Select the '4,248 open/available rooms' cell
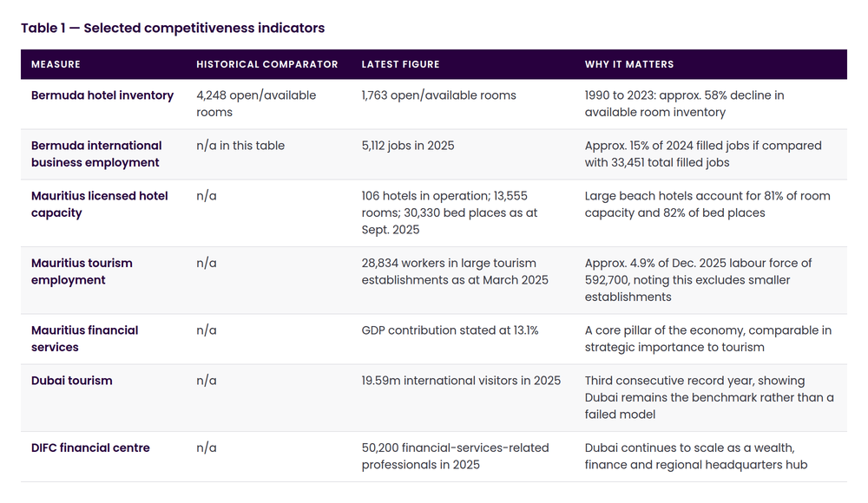Screen dimensions: 868x503 coord(256,103)
